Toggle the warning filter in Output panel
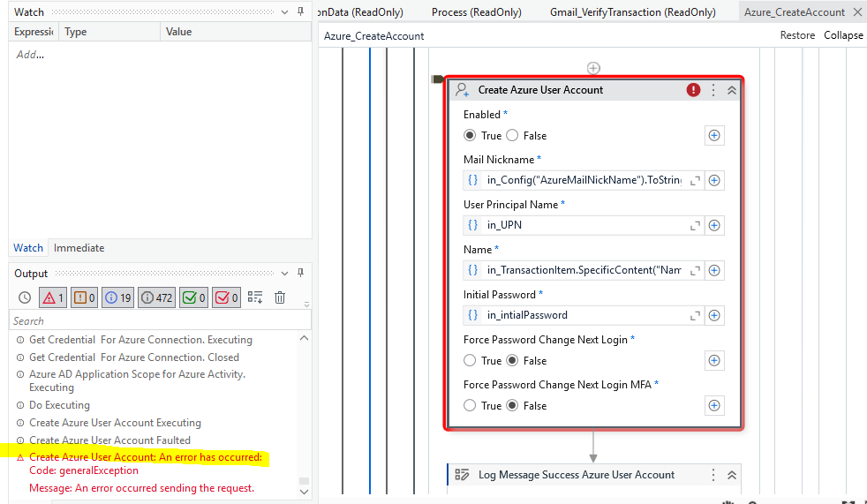Screen dimensions: 867x504 (85, 297)
